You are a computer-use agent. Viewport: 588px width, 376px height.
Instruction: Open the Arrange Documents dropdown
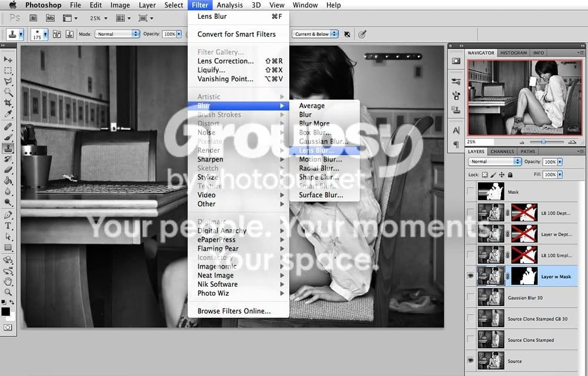click(x=123, y=18)
